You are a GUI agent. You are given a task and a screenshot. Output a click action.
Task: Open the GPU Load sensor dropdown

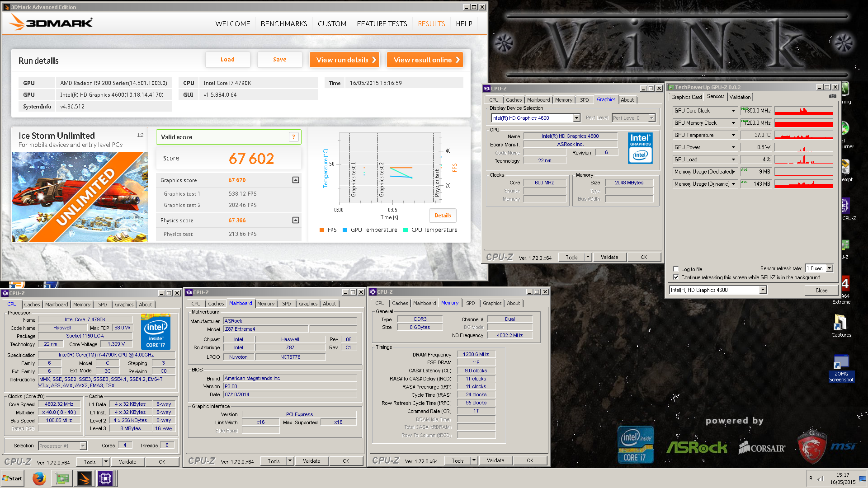[733, 160]
